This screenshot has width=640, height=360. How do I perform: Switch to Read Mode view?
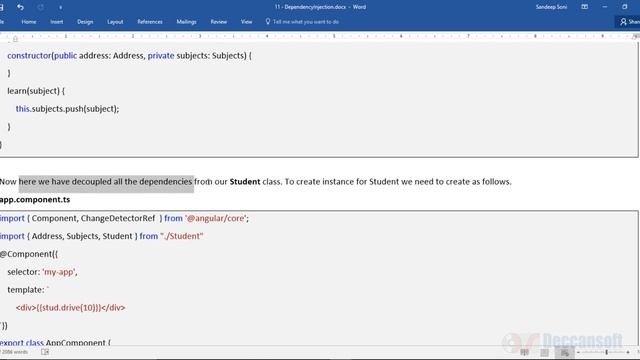(524, 352)
